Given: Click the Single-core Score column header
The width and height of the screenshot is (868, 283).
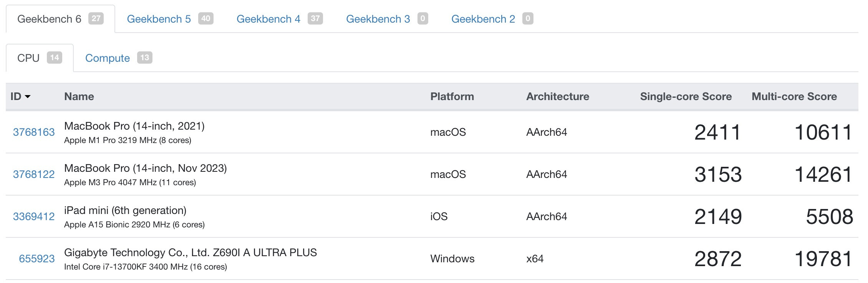Looking at the screenshot, I should pos(686,97).
